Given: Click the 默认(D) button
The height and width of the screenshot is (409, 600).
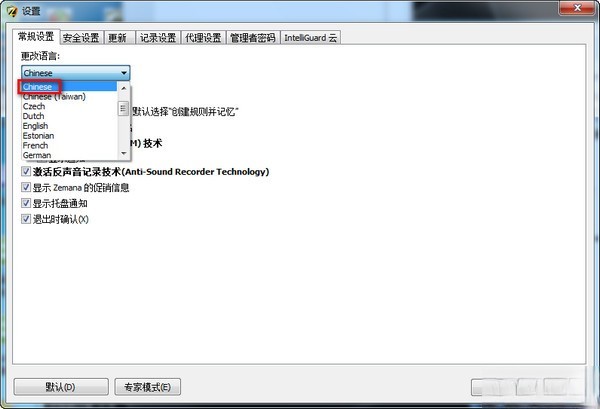Looking at the screenshot, I should 61,387.
